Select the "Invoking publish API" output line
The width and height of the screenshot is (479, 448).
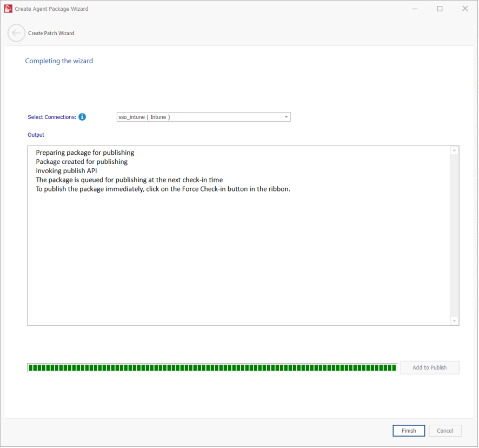(x=66, y=170)
